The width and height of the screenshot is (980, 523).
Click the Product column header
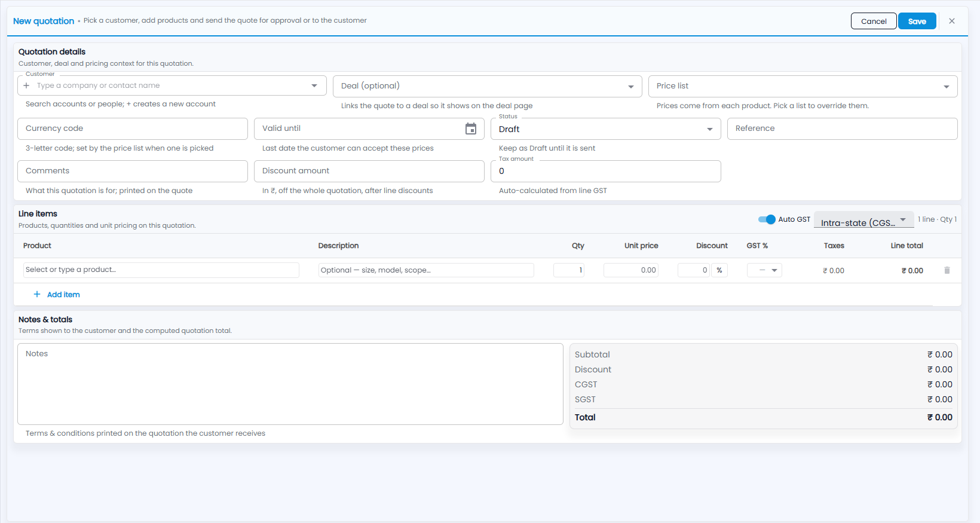(x=37, y=246)
